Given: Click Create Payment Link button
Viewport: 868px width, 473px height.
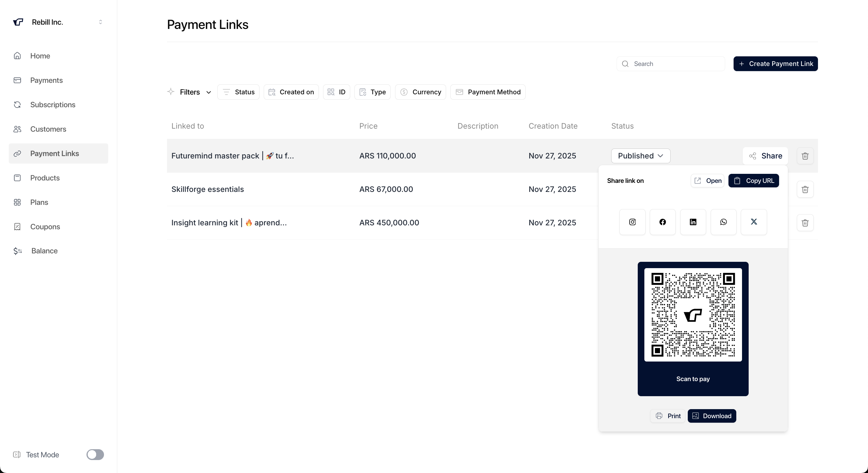Looking at the screenshot, I should click(775, 64).
